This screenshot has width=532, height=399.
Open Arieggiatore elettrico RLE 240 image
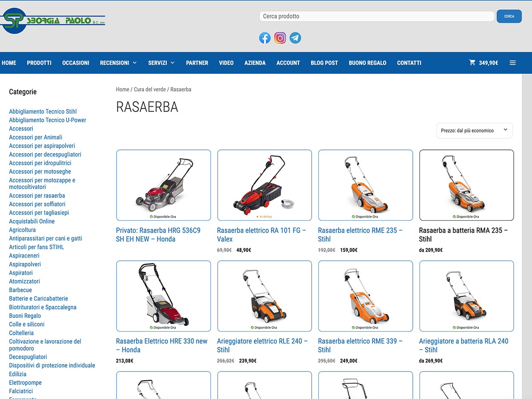265,296
